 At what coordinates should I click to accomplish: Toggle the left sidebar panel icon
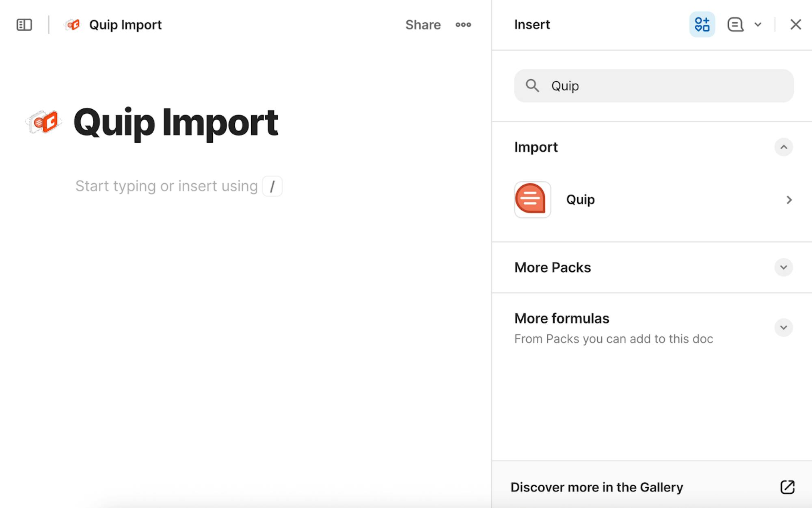[x=24, y=25]
